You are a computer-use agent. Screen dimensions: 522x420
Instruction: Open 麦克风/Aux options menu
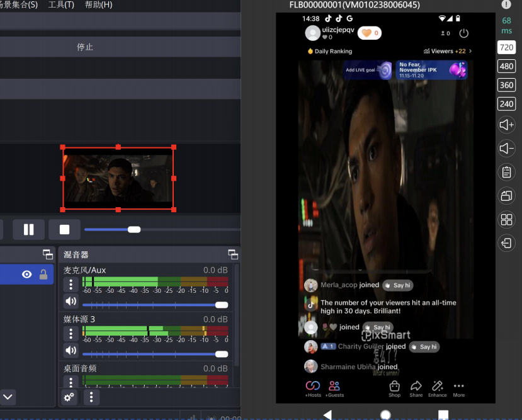pos(71,285)
